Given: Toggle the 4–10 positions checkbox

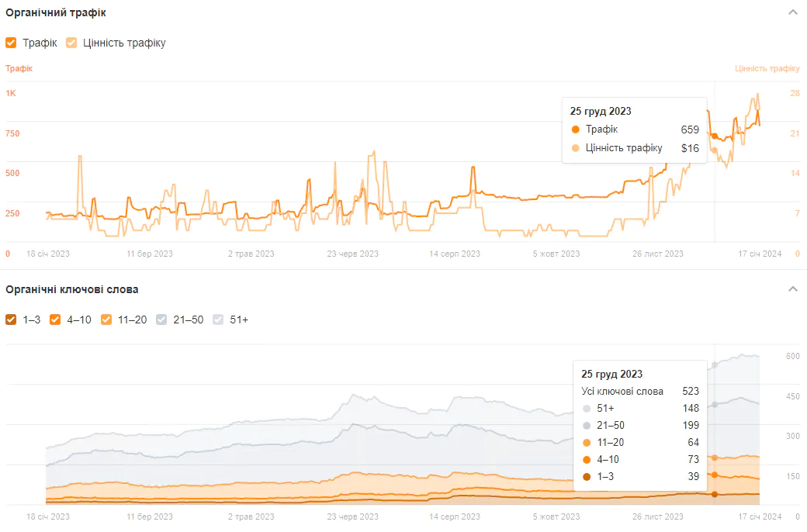Looking at the screenshot, I should coord(55,320).
